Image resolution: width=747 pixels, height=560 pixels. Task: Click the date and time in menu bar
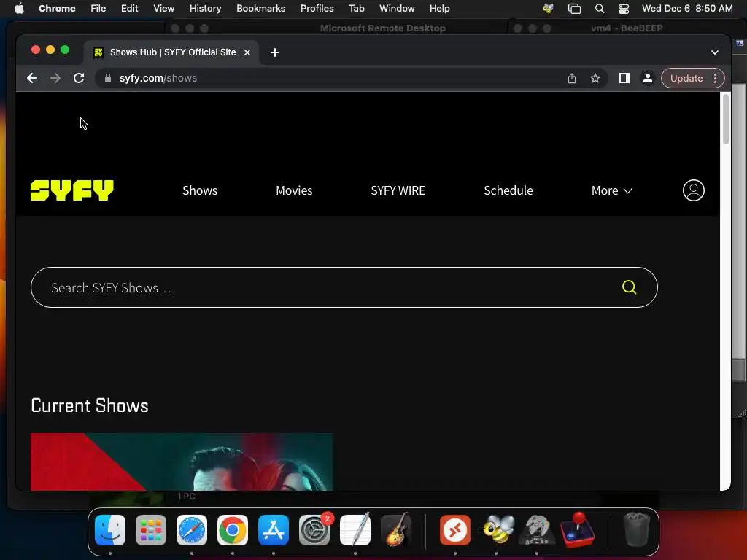click(x=687, y=8)
